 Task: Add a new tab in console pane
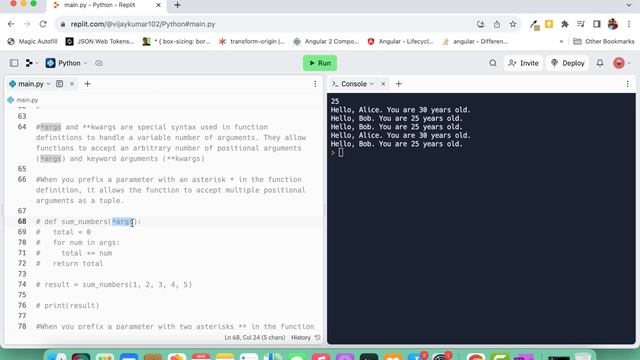(399, 84)
